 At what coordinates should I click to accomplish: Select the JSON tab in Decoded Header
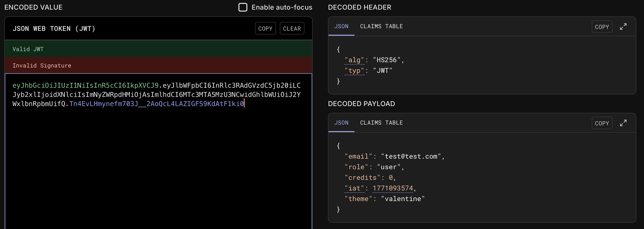pyautogui.click(x=341, y=26)
